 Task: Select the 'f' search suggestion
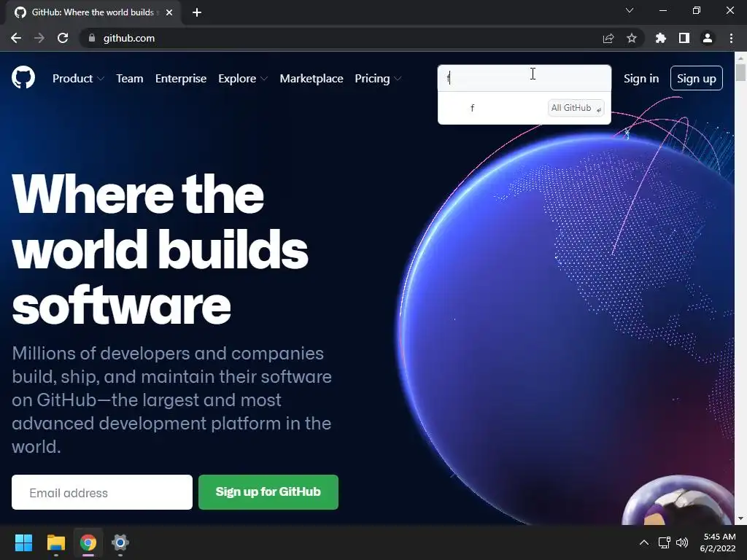pyautogui.click(x=524, y=108)
